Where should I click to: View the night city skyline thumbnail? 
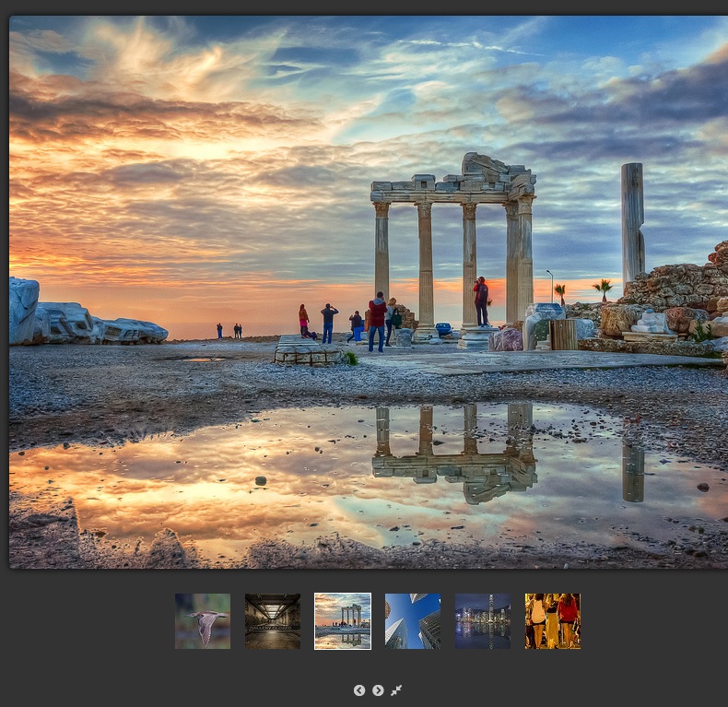[x=483, y=621]
